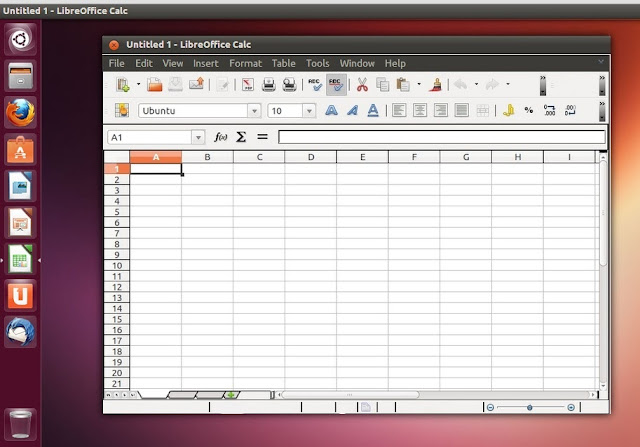Open the Format menu

[245, 63]
